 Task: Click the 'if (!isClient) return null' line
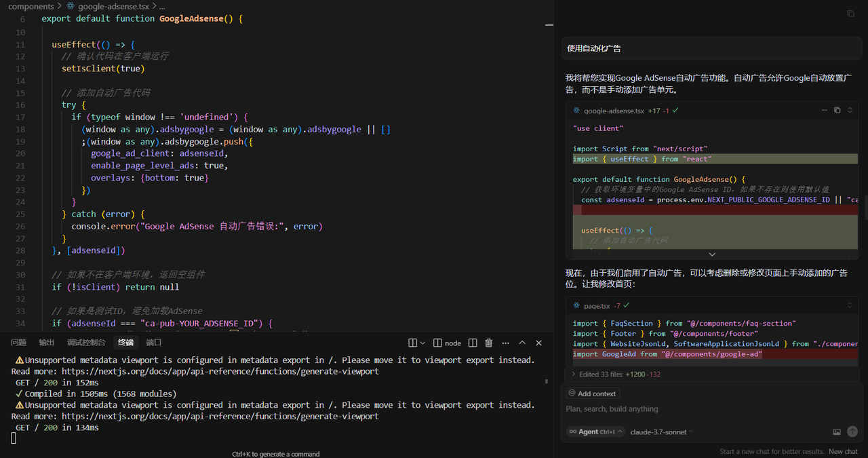coord(115,287)
